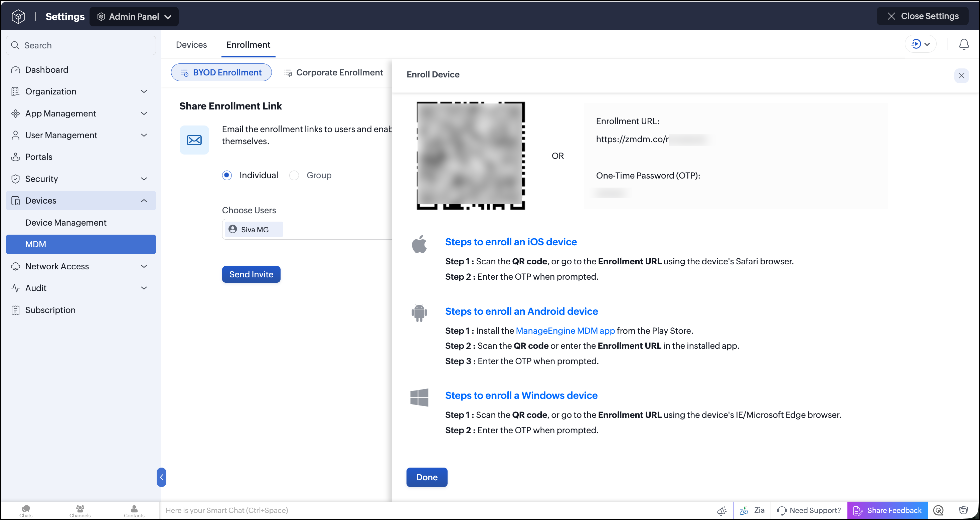
Task: Expand the Audit section chevron
Action: tap(144, 288)
